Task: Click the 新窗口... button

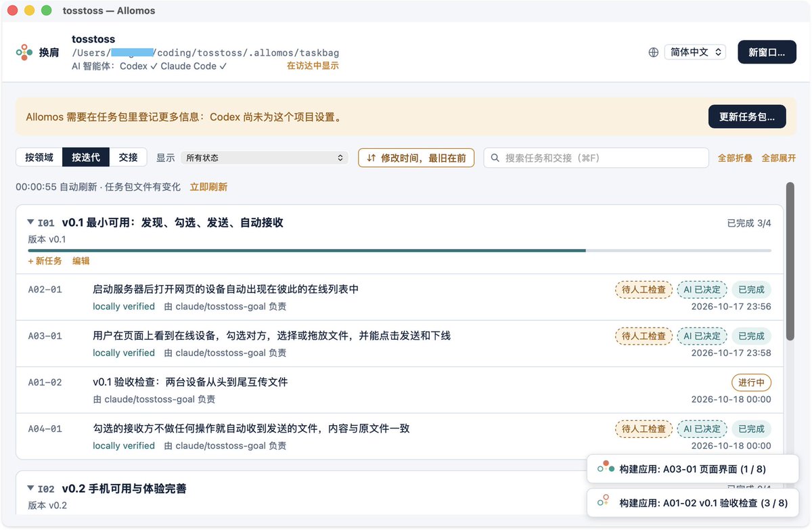Action: click(x=767, y=52)
